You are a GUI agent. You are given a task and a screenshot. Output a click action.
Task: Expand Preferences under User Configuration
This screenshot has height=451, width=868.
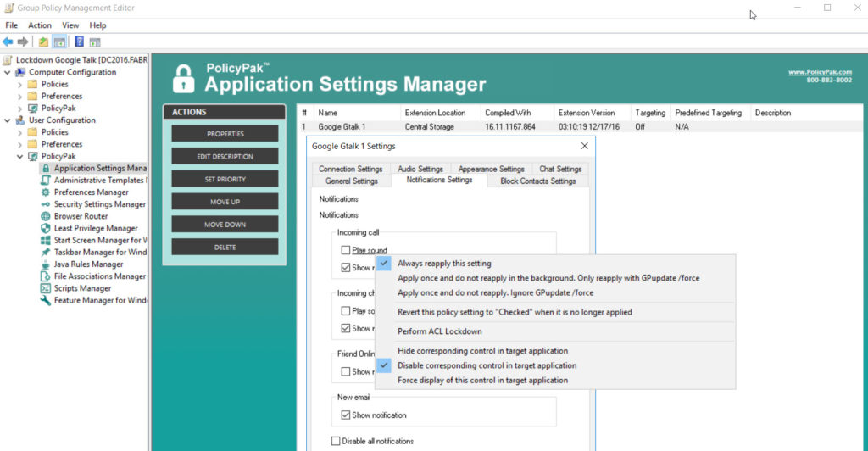point(20,144)
